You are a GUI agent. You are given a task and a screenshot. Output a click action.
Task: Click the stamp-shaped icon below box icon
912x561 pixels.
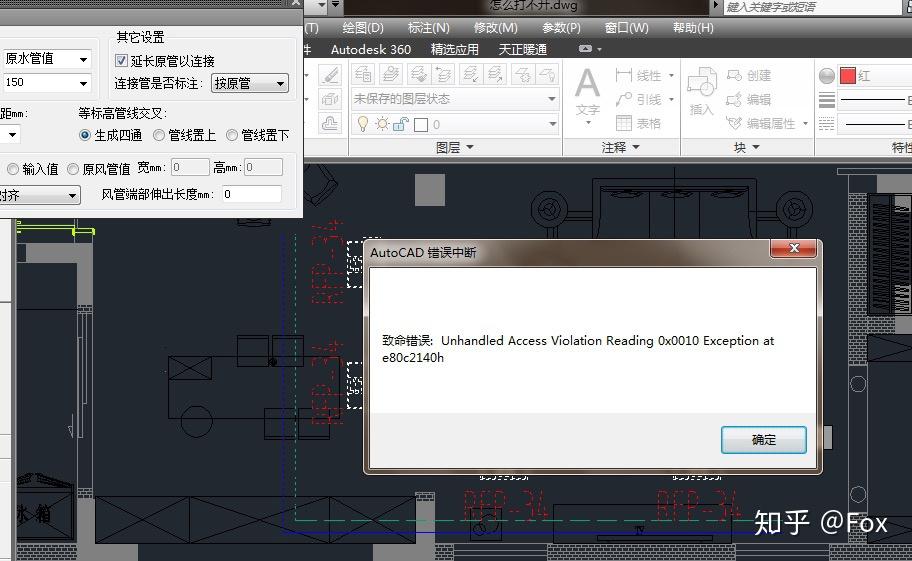click(331, 123)
